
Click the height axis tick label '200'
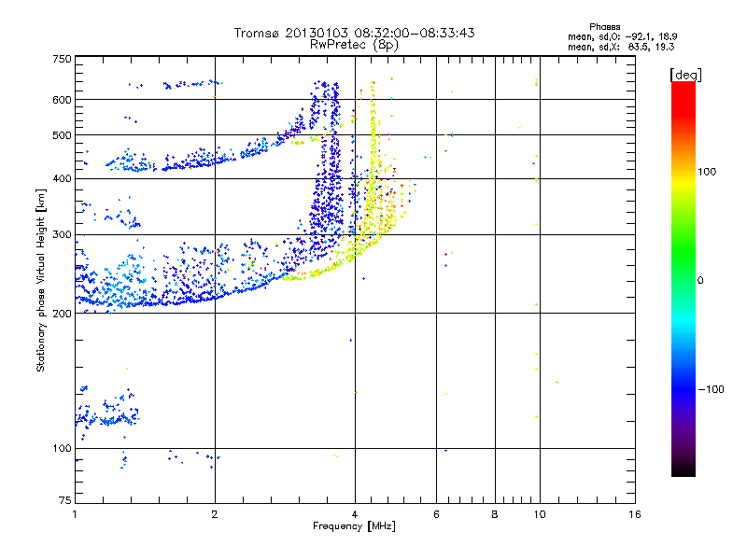click(63, 314)
